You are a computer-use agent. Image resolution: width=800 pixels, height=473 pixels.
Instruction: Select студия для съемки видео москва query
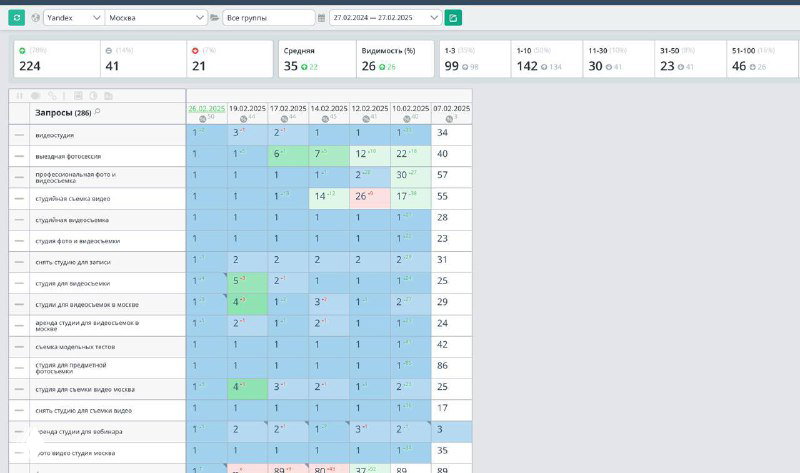click(85, 389)
